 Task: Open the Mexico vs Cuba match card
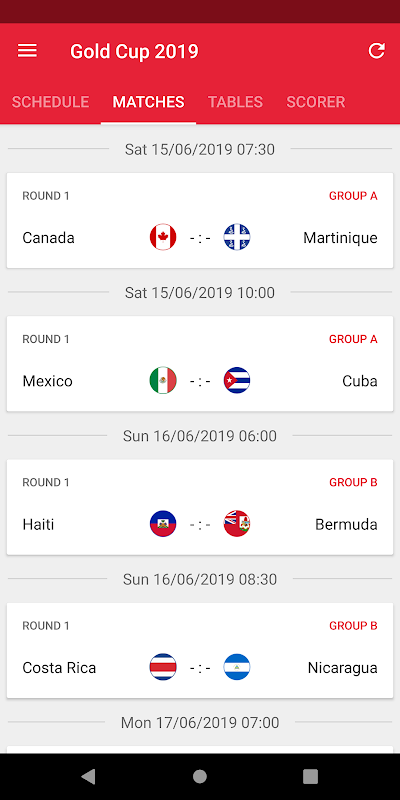click(200, 364)
